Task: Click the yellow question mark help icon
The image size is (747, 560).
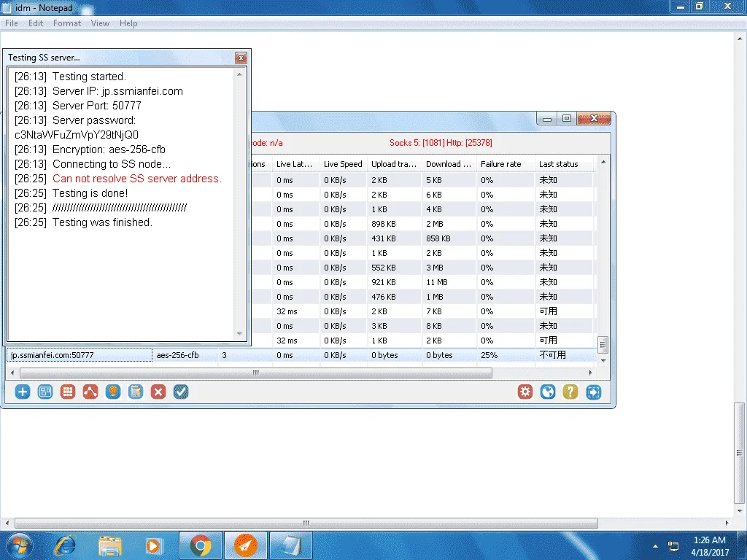Action: coord(570,392)
